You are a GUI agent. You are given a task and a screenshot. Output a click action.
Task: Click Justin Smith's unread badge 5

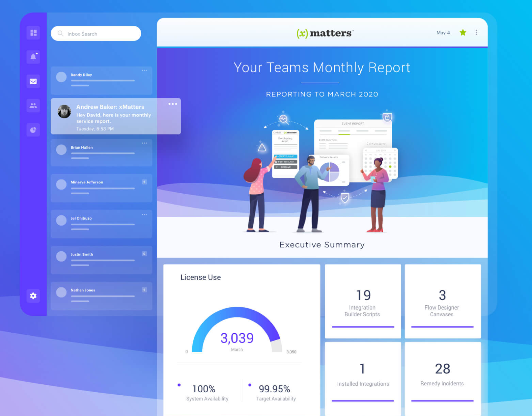(x=144, y=254)
